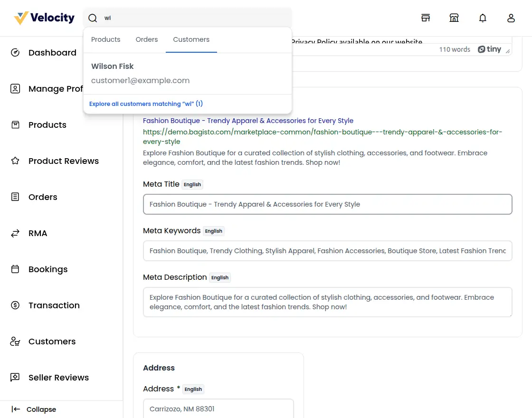Open the account profile menu
This screenshot has width=532, height=418.
pos(511,18)
